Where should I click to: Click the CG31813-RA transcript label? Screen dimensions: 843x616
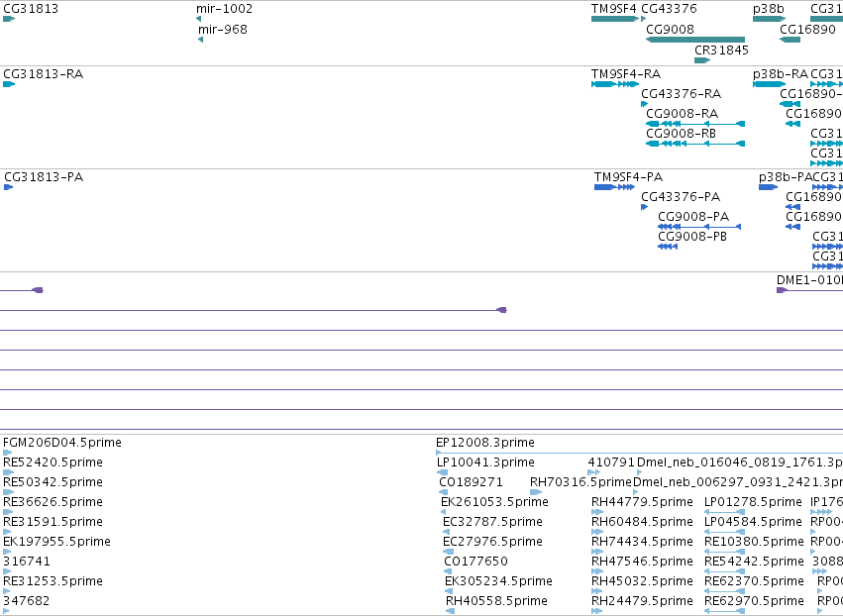(43, 73)
